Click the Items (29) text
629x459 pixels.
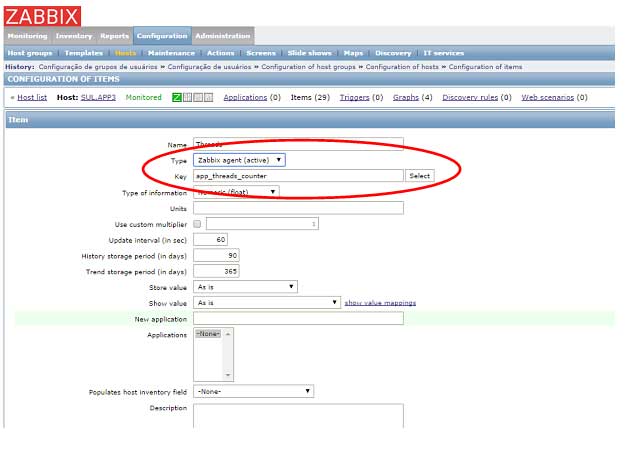click(x=310, y=97)
